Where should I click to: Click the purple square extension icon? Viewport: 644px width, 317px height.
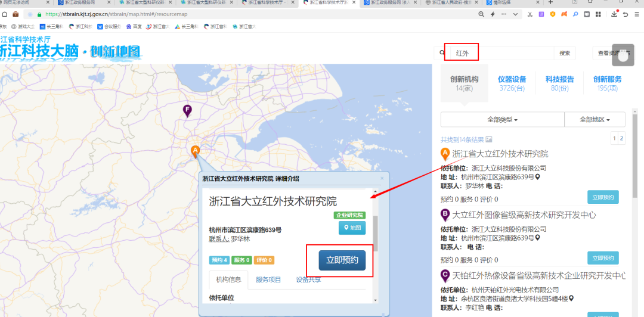click(541, 14)
